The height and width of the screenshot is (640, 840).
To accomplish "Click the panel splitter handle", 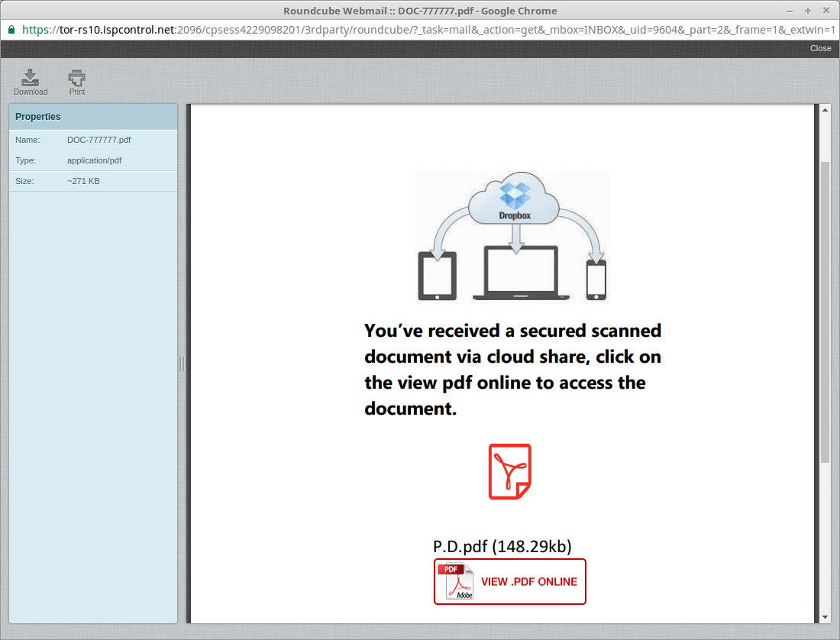I will [182, 364].
